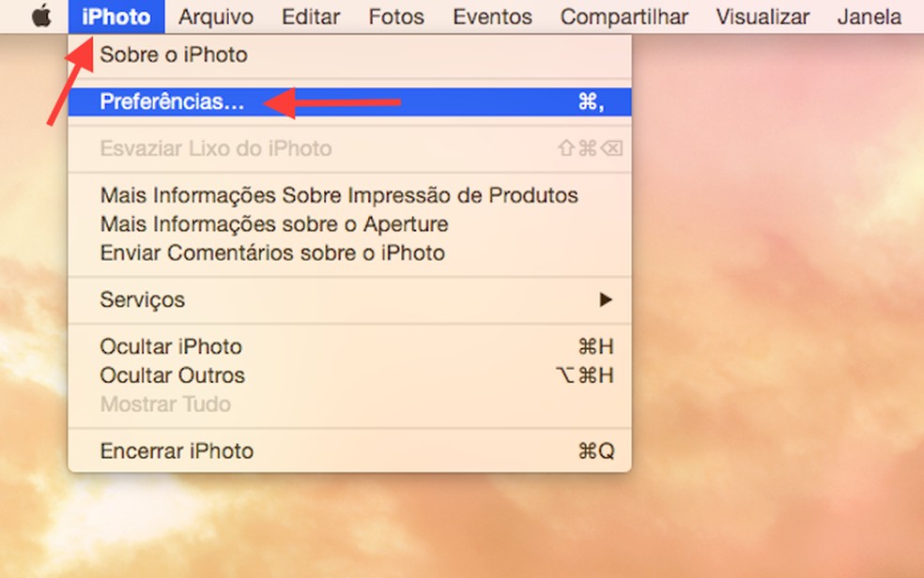Select Mais Informações Sobre Impressão de Produtos
This screenshot has height=578, width=924.
[x=339, y=195]
